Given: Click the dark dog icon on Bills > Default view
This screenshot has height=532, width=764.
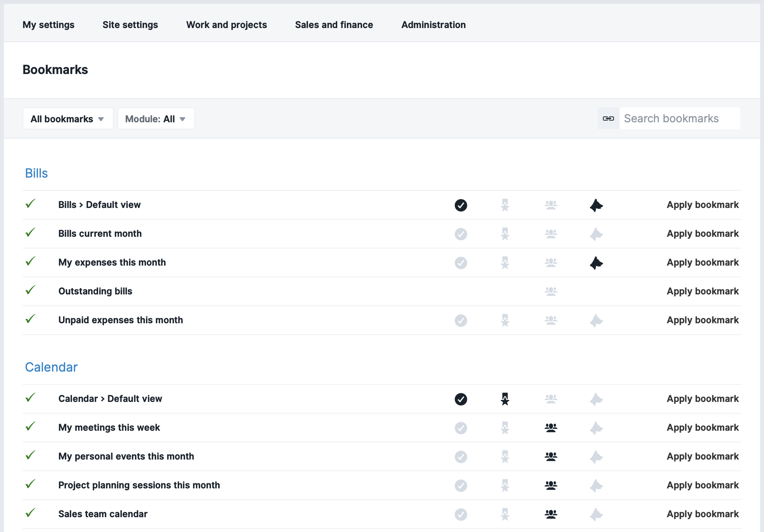Looking at the screenshot, I should [596, 205].
